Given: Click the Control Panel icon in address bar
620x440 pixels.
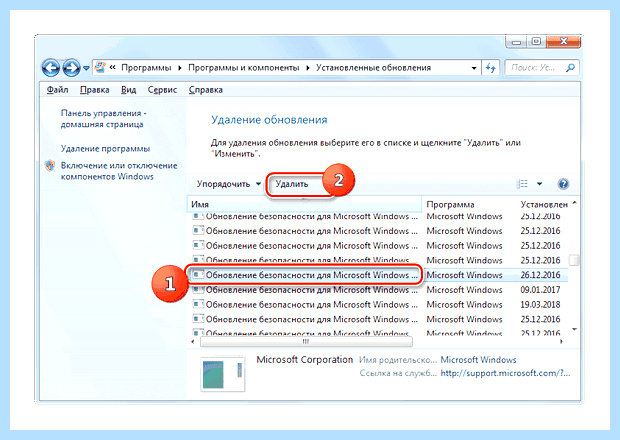Looking at the screenshot, I should [100, 68].
